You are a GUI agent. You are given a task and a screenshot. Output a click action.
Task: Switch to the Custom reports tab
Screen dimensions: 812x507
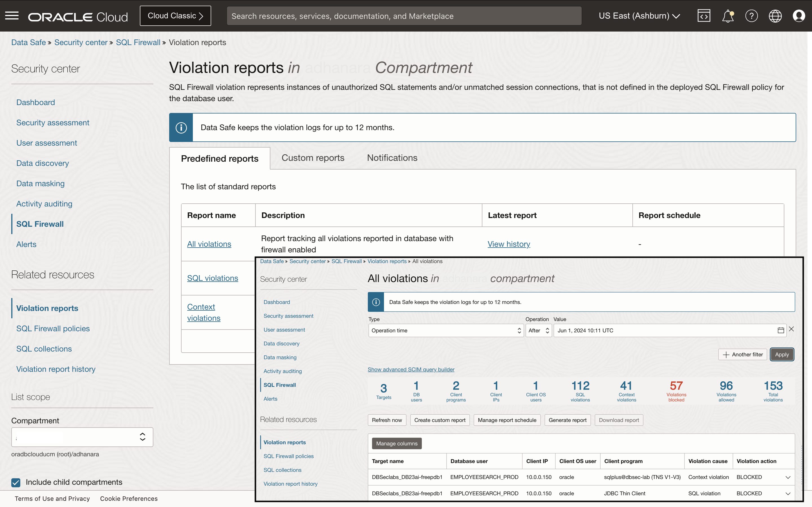pos(313,158)
